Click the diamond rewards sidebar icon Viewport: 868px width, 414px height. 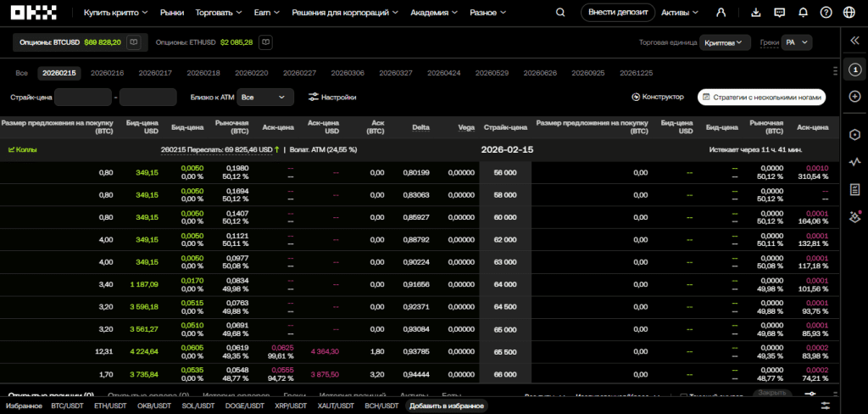pyautogui.click(x=854, y=216)
